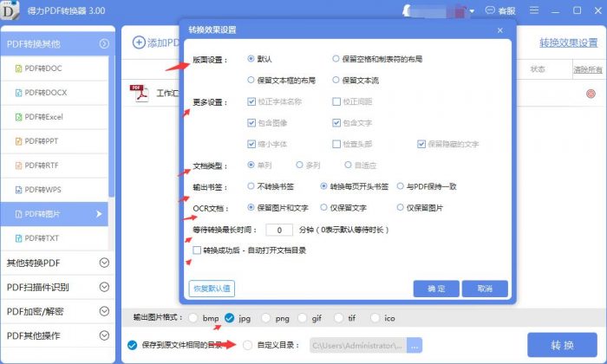Image resolution: width=607 pixels, height=364 pixels.
Task: Expand the PDF扫描件识别 section
Action: pos(104,287)
